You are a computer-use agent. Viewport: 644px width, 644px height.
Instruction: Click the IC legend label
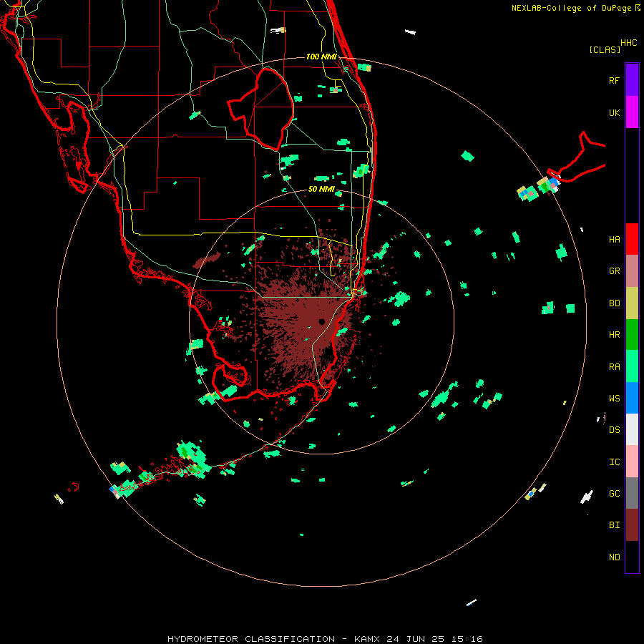(614, 462)
